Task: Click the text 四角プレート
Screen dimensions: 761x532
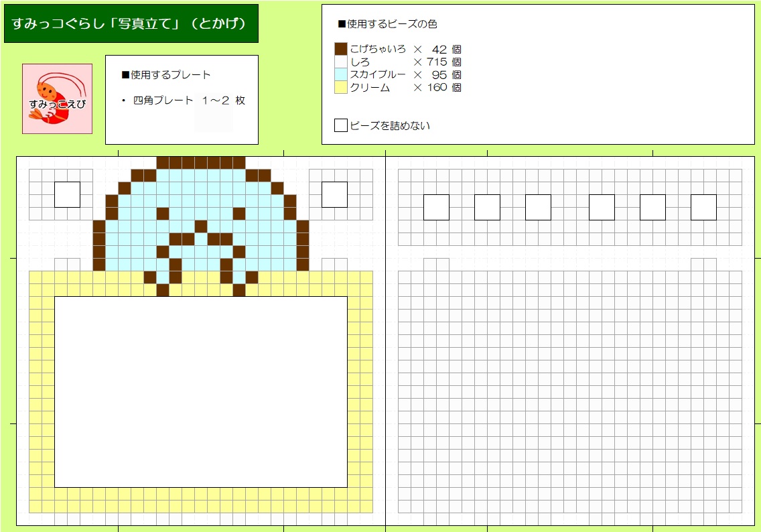Action: pyautogui.click(x=163, y=101)
